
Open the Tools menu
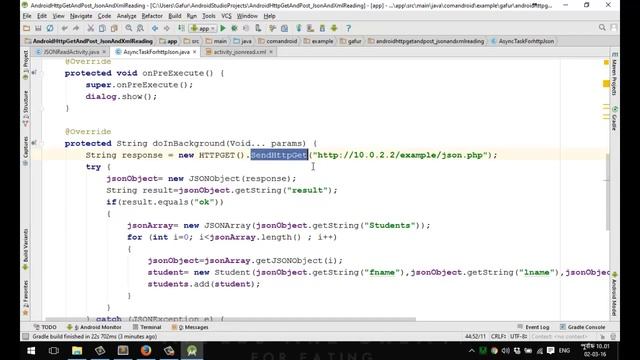[209, 16]
